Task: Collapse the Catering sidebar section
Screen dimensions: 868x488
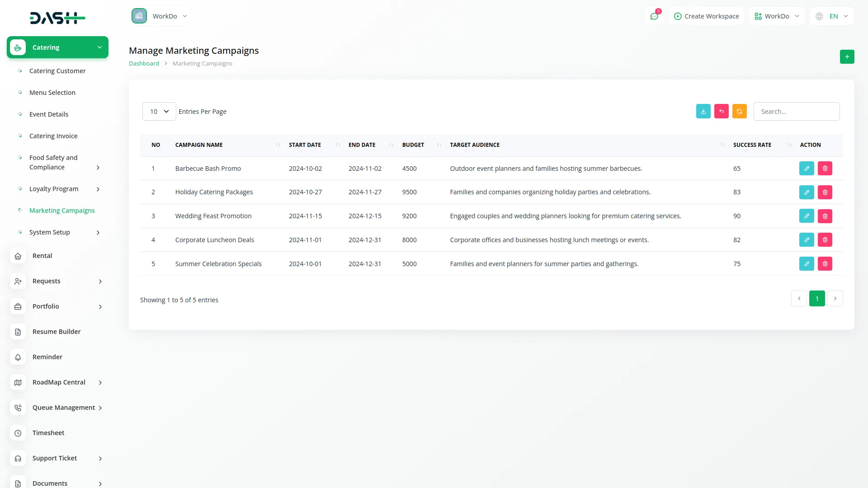Action: [99, 47]
